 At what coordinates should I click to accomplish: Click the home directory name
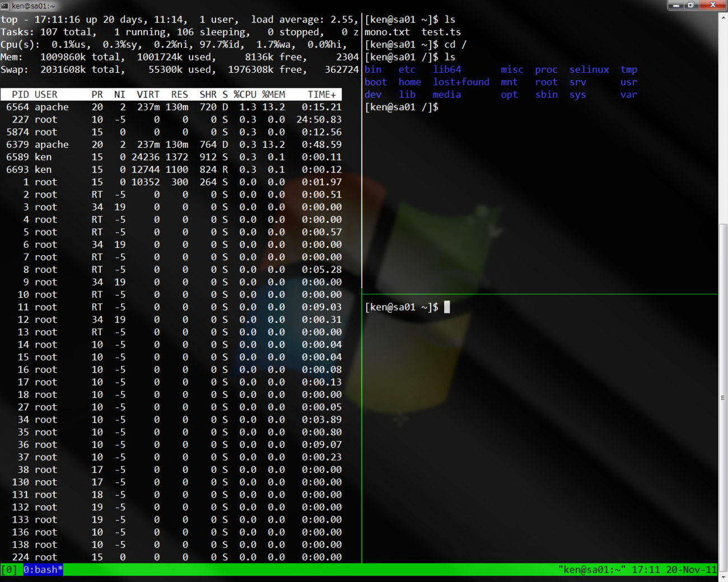410,82
